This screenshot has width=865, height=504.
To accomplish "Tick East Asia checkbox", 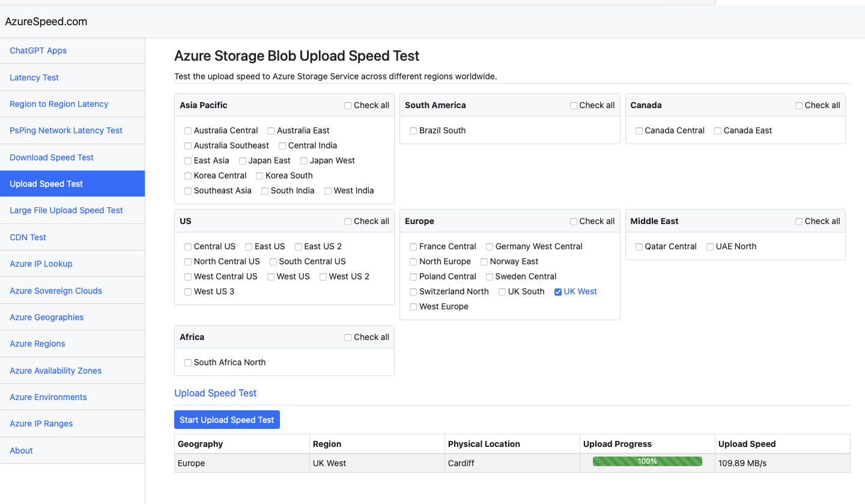I will click(x=188, y=161).
